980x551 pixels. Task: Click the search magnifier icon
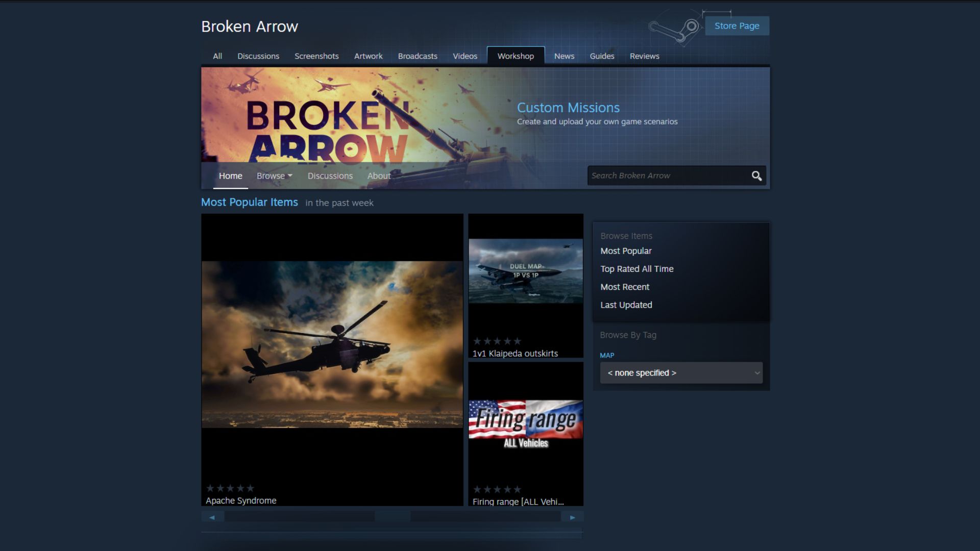pos(756,176)
